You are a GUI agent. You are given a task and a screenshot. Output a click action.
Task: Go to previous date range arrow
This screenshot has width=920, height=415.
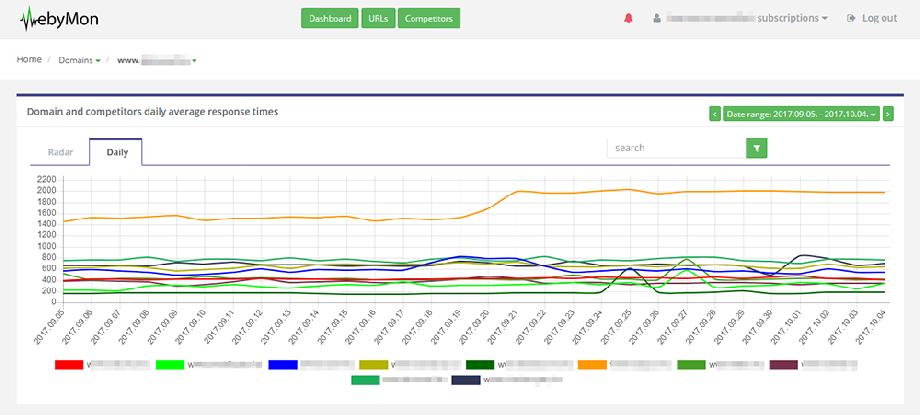point(715,113)
